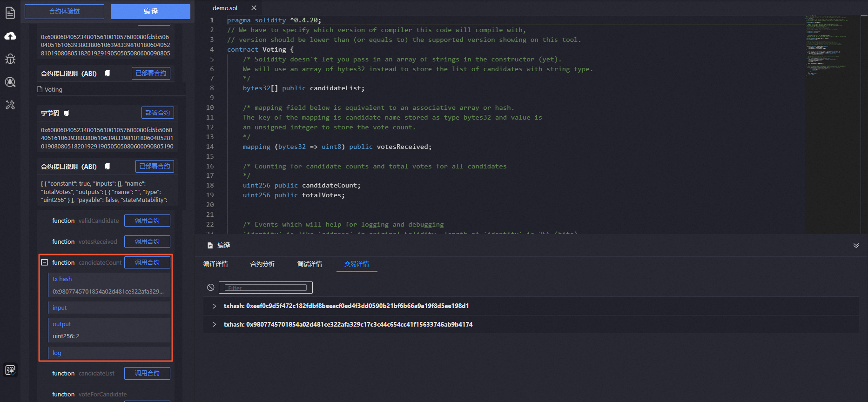Call candidateList with 调用合约 button
This screenshot has height=402, width=868.
tap(147, 373)
